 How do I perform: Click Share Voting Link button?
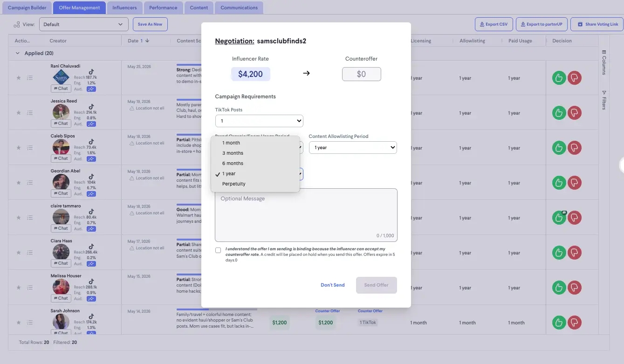pos(597,24)
